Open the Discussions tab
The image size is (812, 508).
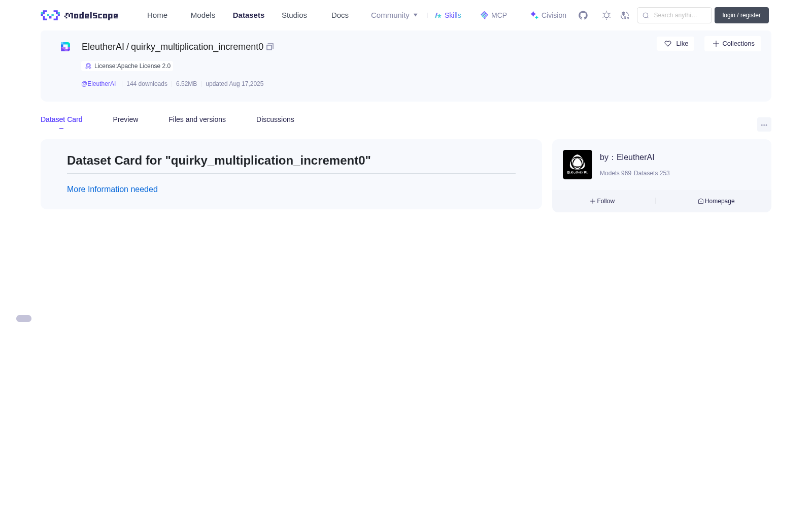275,119
